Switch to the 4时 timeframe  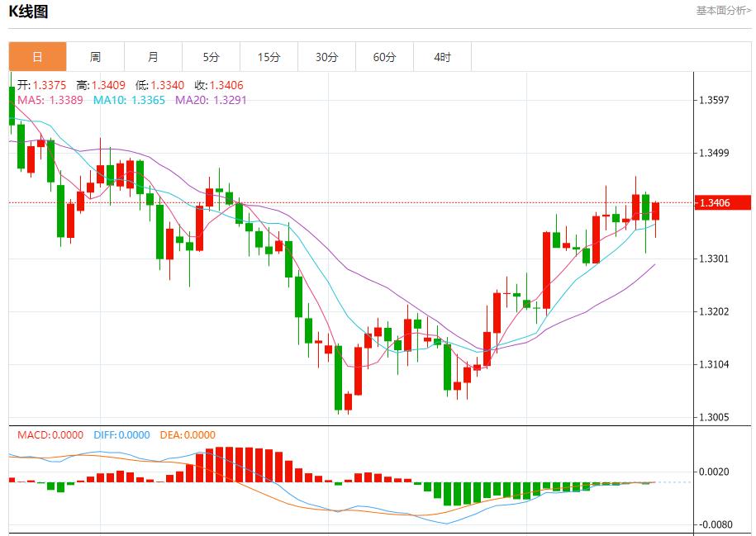click(442, 57)
